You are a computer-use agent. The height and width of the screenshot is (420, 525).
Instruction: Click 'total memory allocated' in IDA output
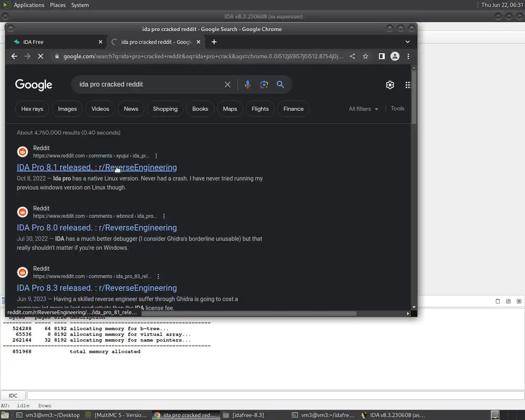pyautogui.click(x=105, y=352)
